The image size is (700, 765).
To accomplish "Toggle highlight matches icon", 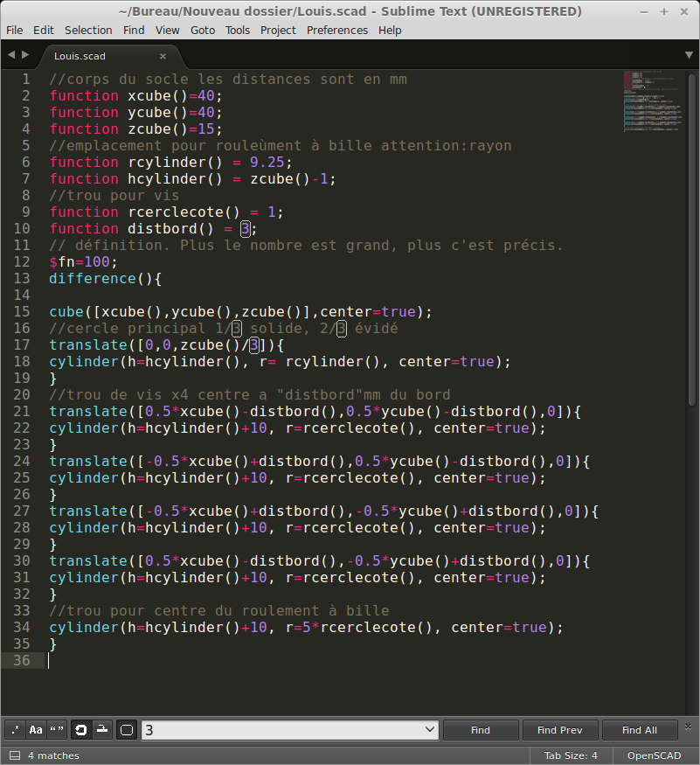I will pos(127,730).
